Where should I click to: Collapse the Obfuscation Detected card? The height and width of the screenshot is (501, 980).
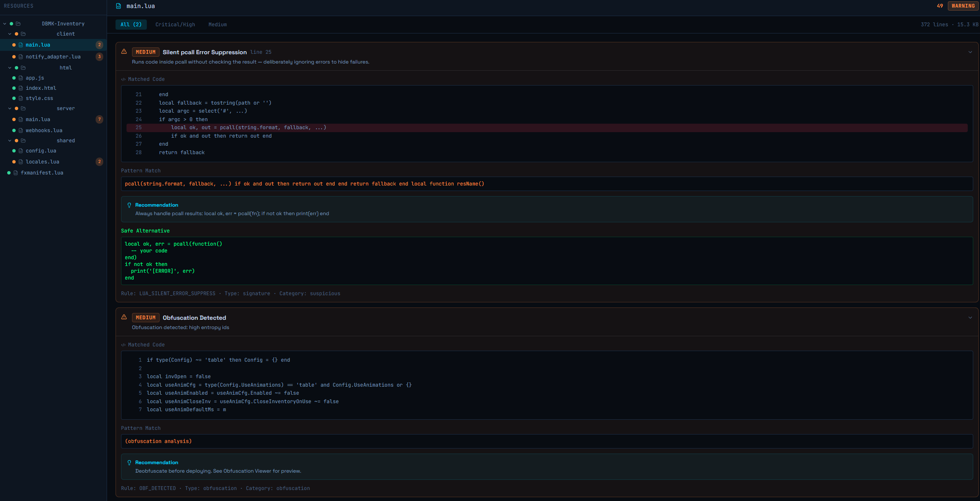point(970,318)
